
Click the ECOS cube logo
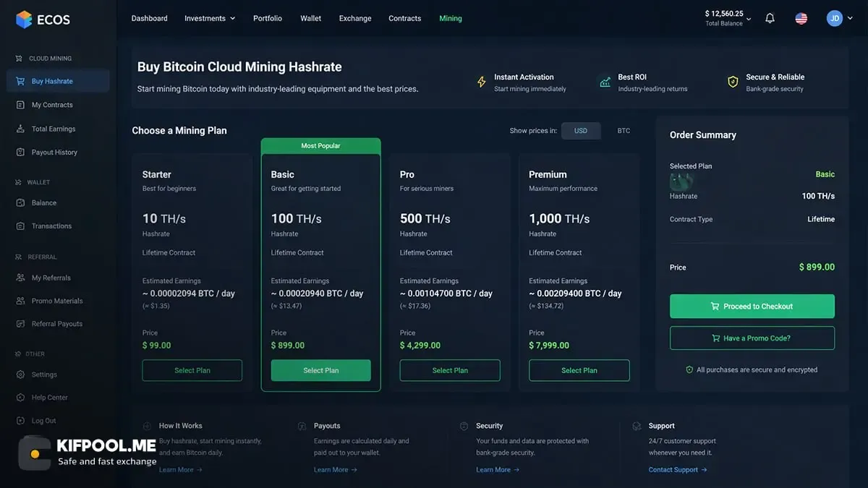[x=24, y=20]
